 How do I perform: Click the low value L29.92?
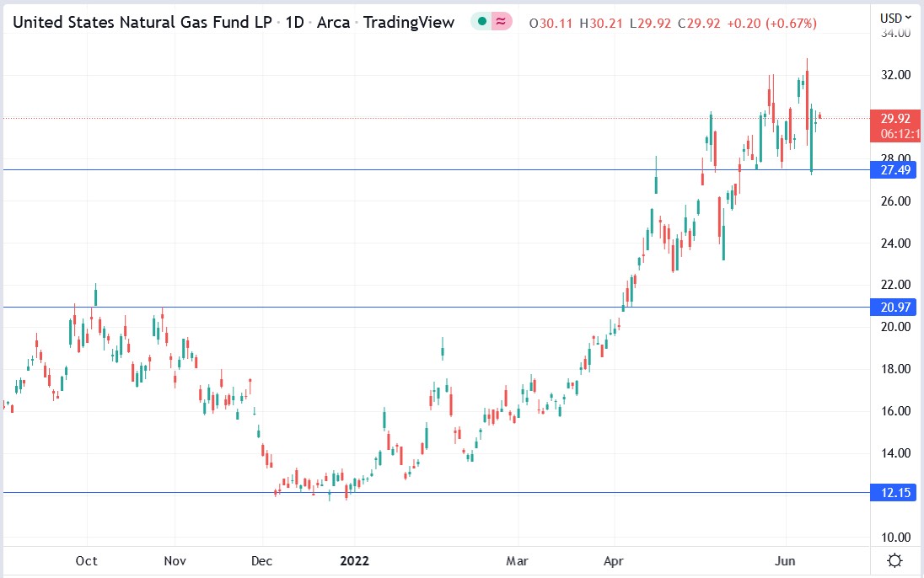pos(650,24)
